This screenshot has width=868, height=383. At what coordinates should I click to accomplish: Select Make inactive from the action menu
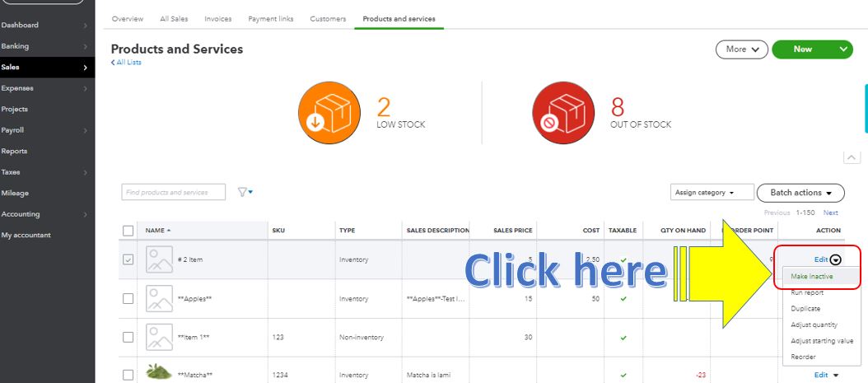[x=811, y=277]
